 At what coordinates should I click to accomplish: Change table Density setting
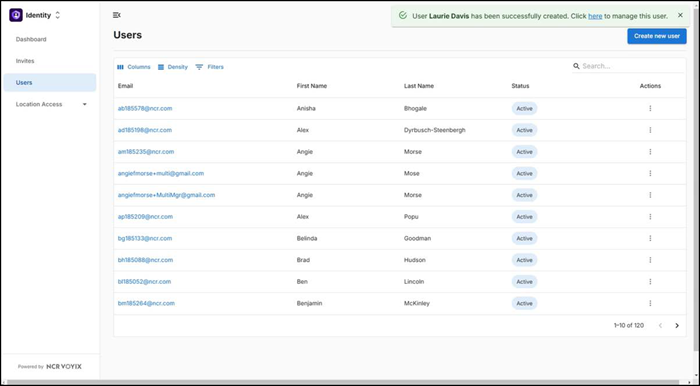point(173,67)
